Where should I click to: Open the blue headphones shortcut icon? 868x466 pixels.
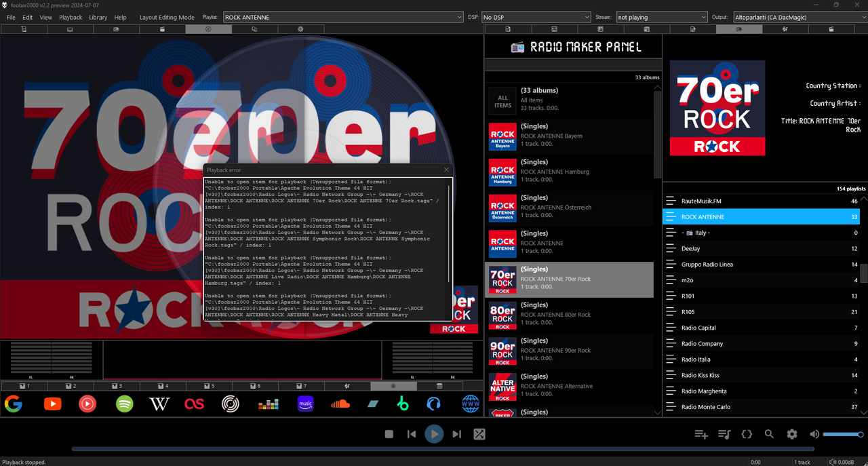pyautogui.click(x=434, y=404)
